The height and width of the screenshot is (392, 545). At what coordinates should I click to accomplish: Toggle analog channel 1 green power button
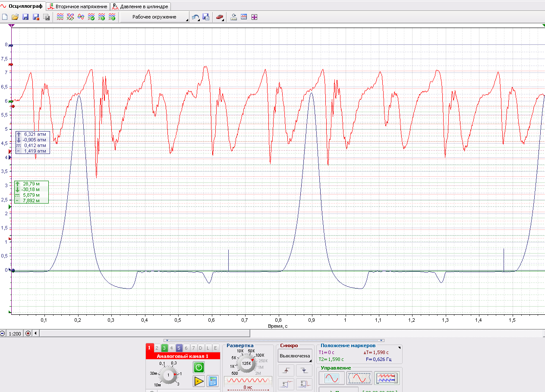point(198,367)
